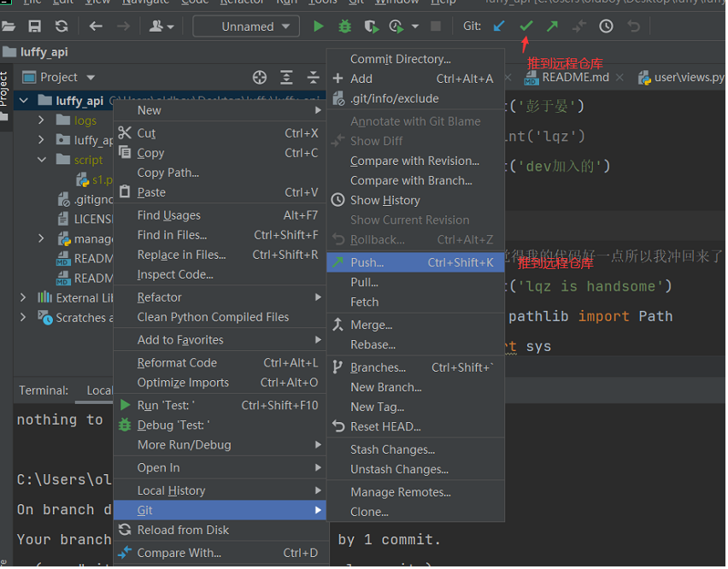728x569 pixels.
Task: Click the Debug bug icon in toolbar
Action: (x=344, y=26)
